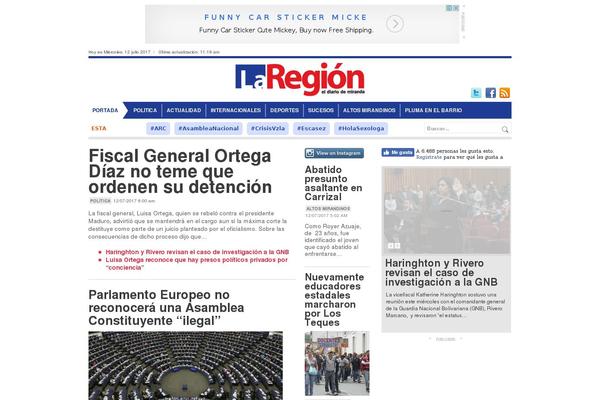Open Pluma en el Barrio section
This screenshot has height=400, width=600.
pos(433,110)
